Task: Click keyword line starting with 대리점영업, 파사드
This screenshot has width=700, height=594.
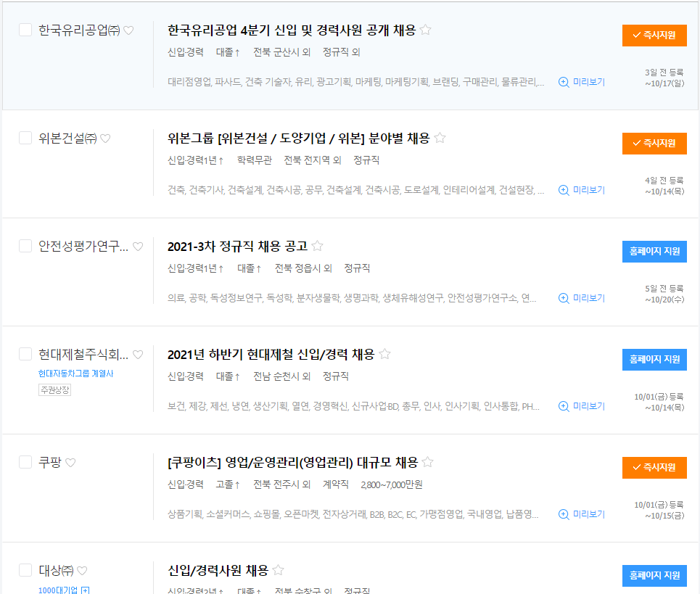Action: click(x=356, y=82)
